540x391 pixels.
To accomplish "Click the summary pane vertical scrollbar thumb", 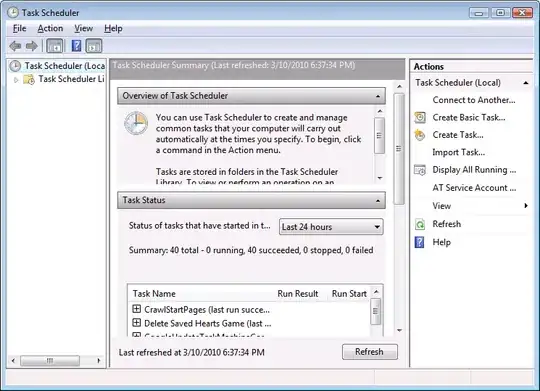I will click(399, 149).
